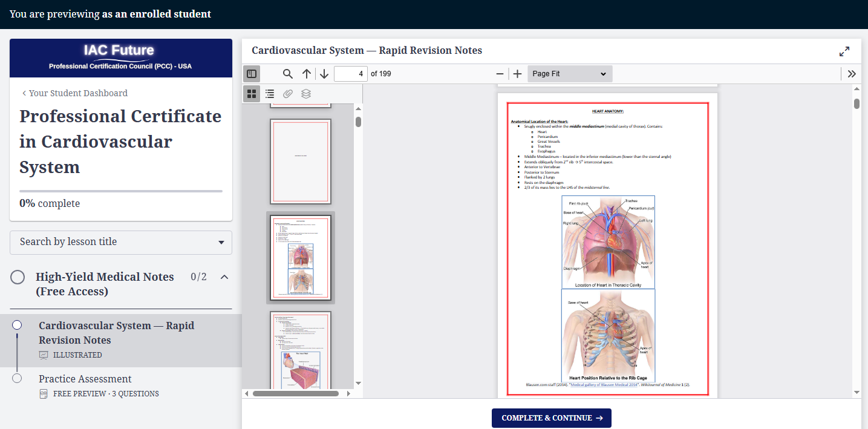Open the PDF tools double-chevron menu
Screen dimensions: 868x429
(852, 74)
